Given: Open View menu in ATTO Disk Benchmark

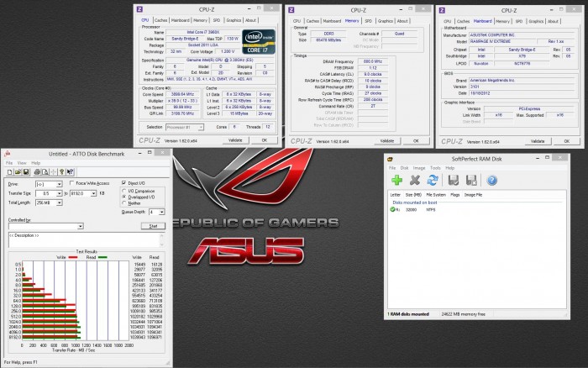Looking at the screenshot, I should click(x=22, y=163).
